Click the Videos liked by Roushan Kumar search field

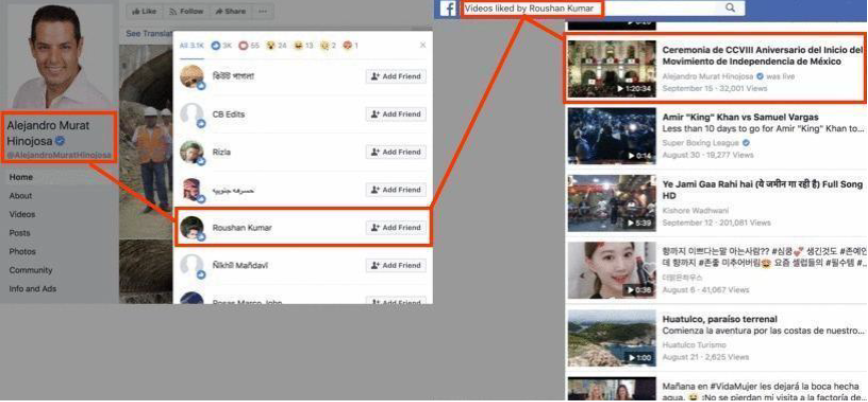click(604, 8)
